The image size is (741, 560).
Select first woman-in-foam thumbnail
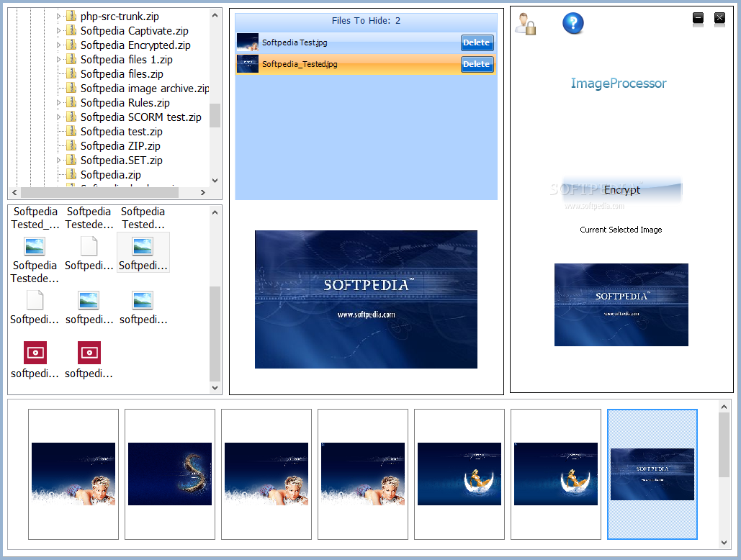click(73, 474)
